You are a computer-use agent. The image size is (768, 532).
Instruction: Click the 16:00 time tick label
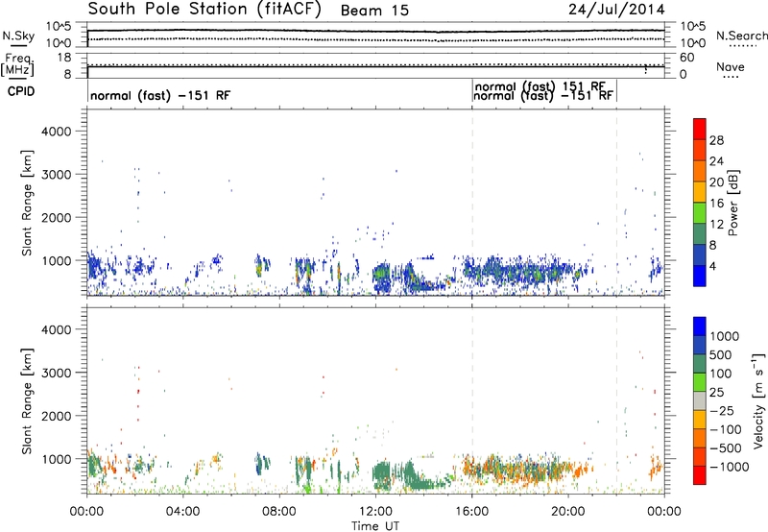471,512
